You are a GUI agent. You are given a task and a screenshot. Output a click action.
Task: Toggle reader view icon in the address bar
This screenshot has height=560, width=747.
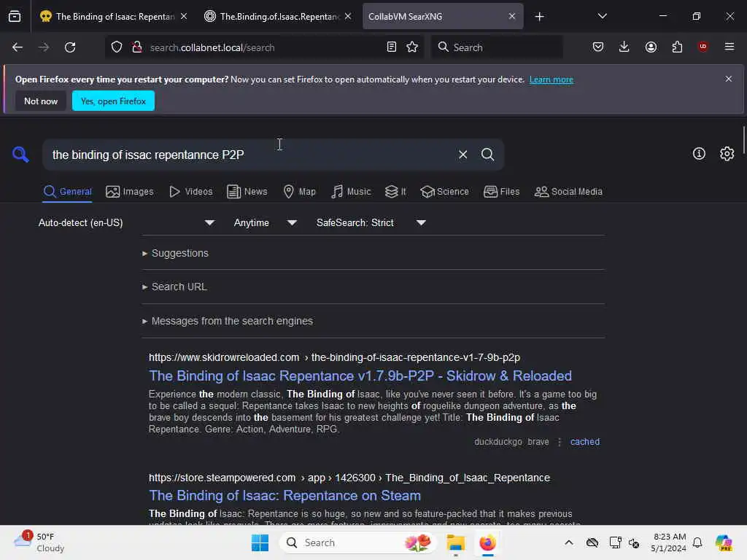[392, 47]
